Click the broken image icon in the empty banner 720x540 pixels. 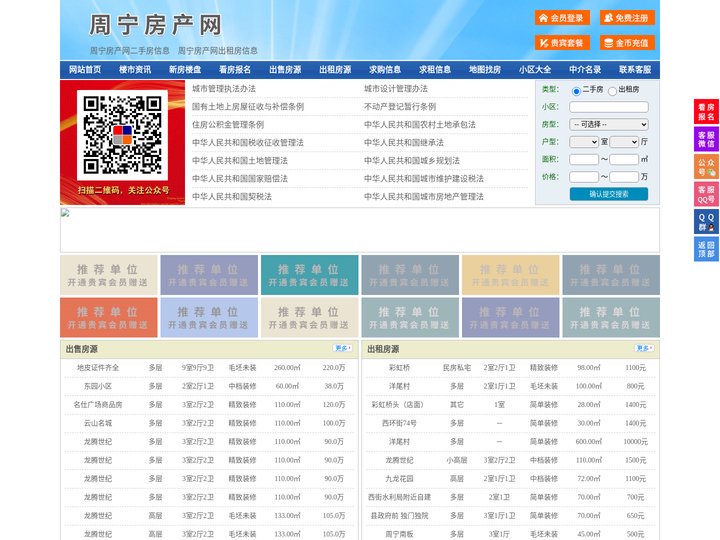coord(65,212)
